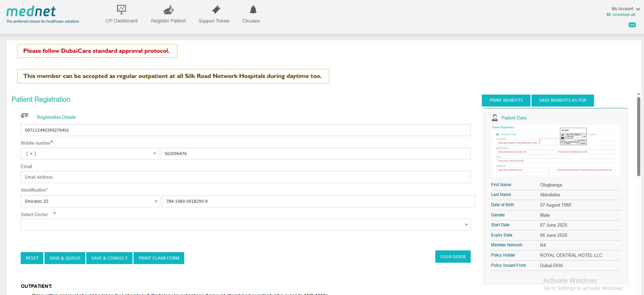Image resolution: width=644 pixels, height=295 pixels.
Task: Open Support Tickets menu label
Action: pyautogui.click(x=214, y=21)
